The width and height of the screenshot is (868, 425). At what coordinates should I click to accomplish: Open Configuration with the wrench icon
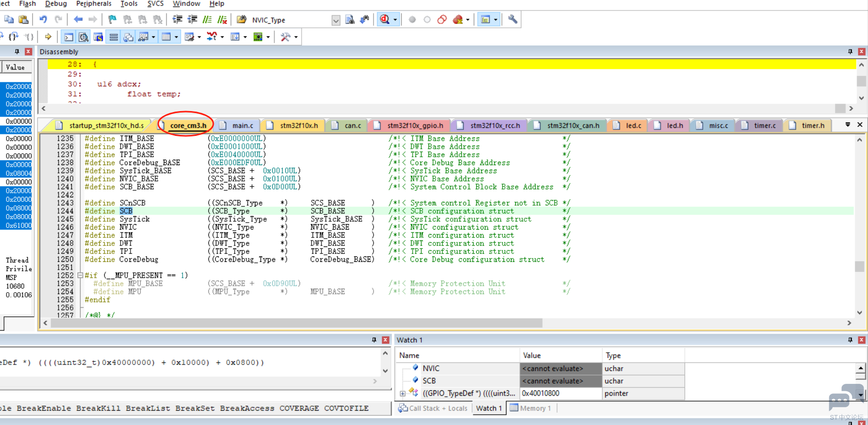[x=512, y=20]
